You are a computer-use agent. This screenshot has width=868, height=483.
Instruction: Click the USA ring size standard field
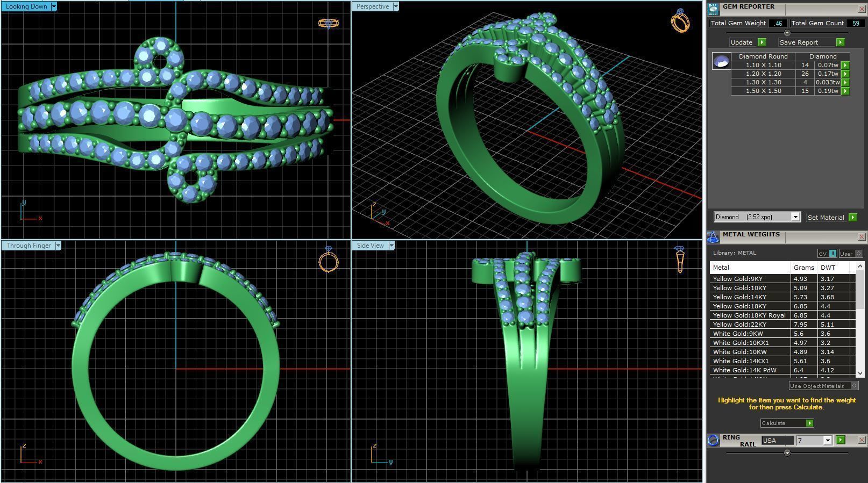(777, 441)
